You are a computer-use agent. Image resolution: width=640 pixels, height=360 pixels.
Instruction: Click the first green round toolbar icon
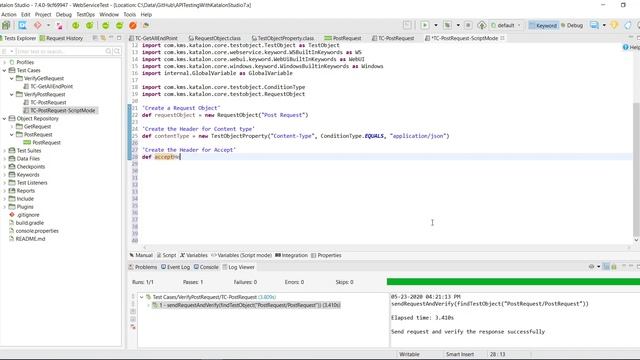pyautogui.click(x=76, y=25)
